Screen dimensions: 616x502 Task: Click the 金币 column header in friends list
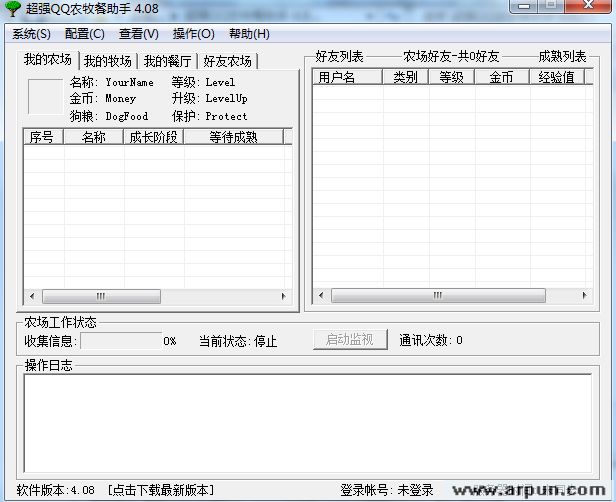coord(502,77)
